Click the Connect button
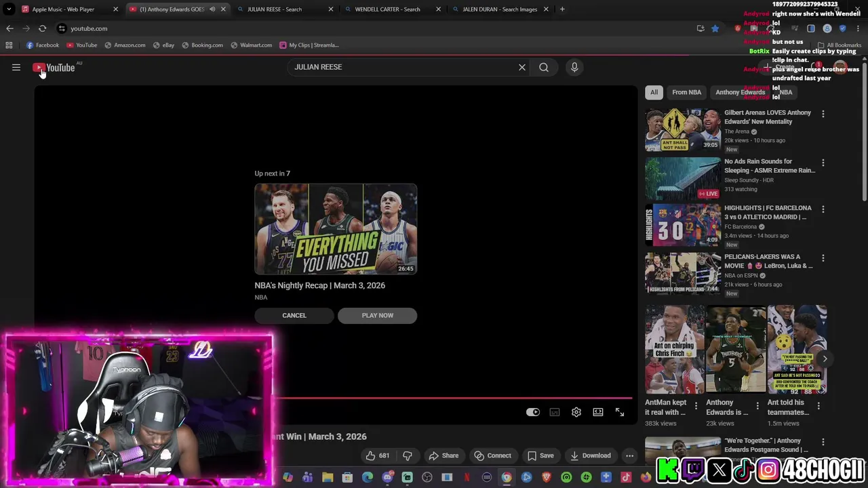The height and width of the screenshot is (488, 868). [x=493, y=455]
